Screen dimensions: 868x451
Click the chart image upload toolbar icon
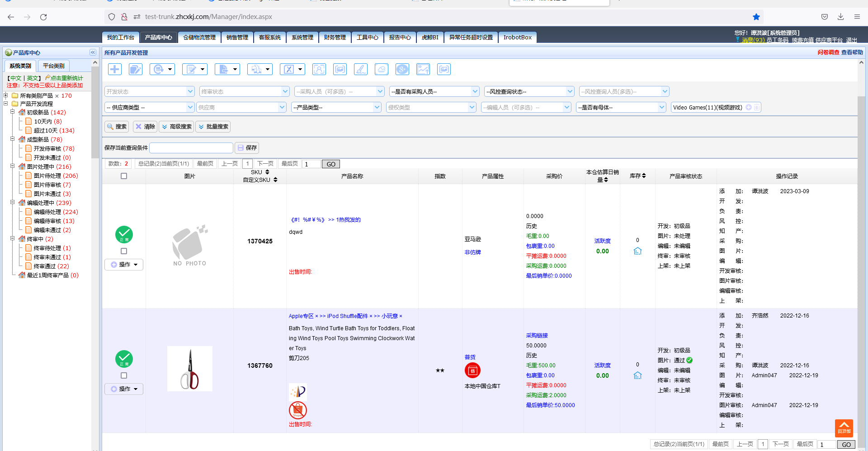coord(423,69)
